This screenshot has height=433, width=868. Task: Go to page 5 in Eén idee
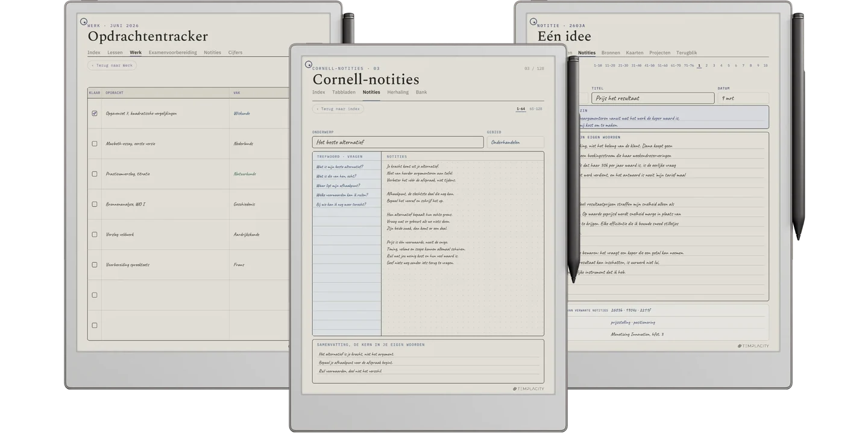(x=729, y=65)
